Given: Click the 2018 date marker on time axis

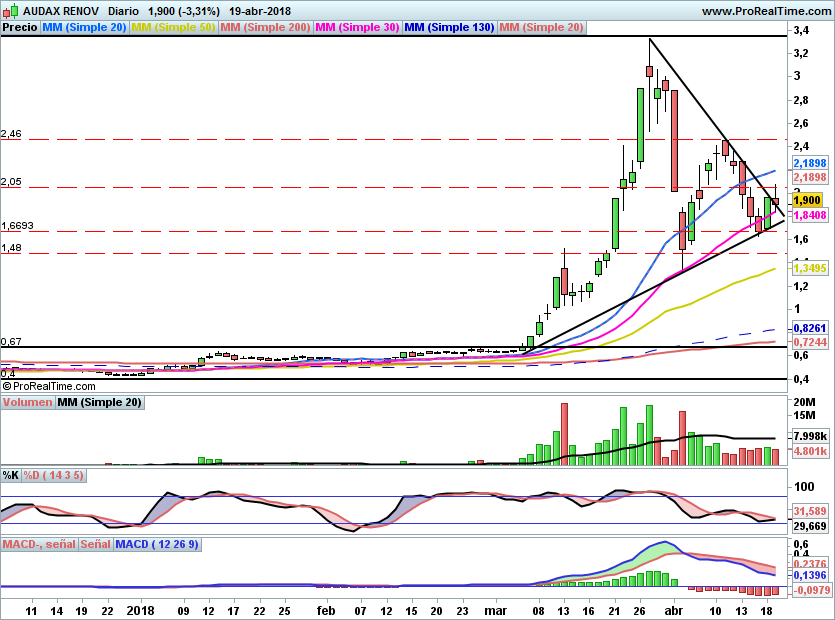Looking at the screenshot, I should [140, 609].
